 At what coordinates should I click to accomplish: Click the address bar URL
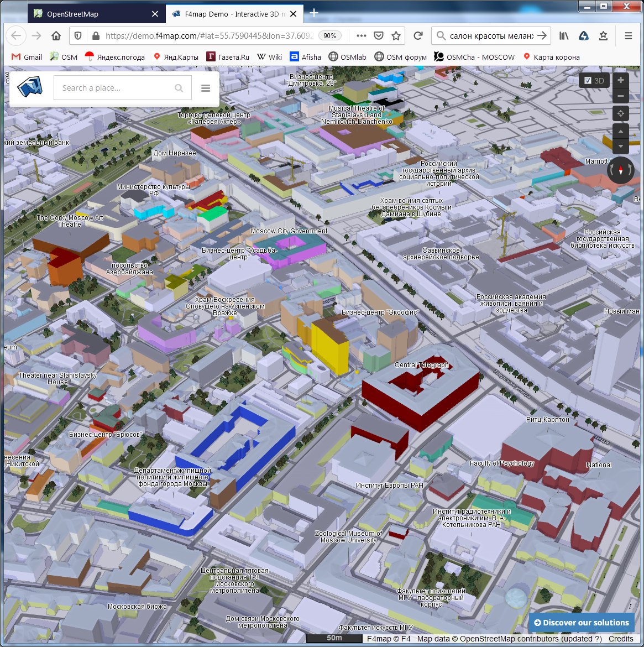coord(209,36)
